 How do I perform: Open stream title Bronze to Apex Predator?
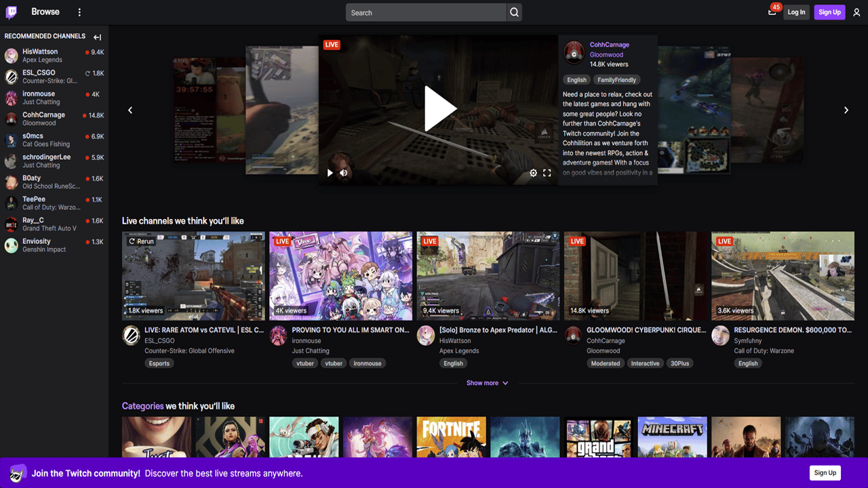point(498,330)
